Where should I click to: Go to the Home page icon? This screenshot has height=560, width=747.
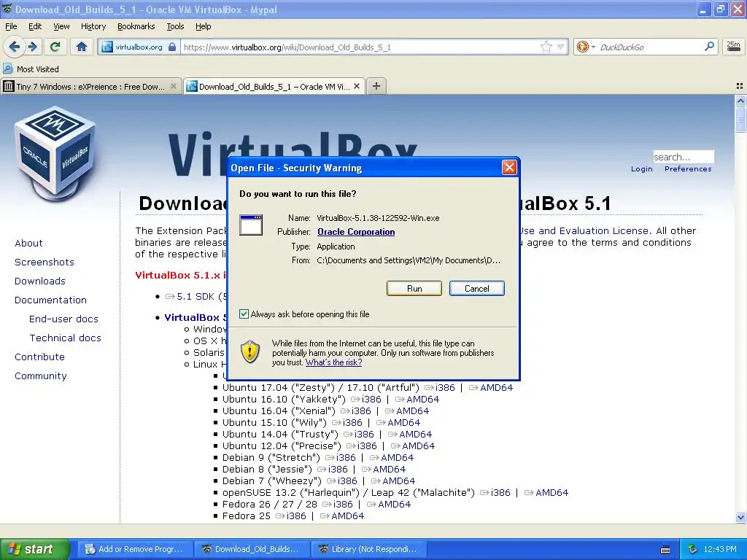pos(82,47)
